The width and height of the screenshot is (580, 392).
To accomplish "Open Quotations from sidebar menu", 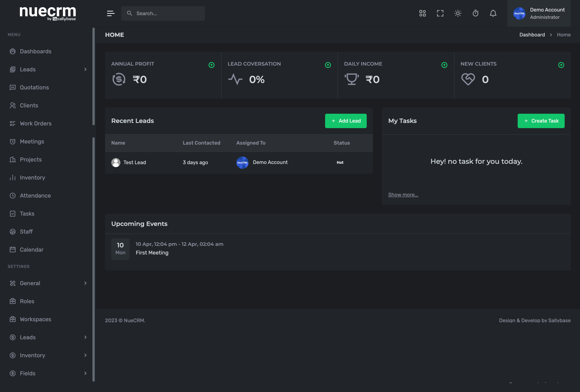I will (x=34, y=87).
